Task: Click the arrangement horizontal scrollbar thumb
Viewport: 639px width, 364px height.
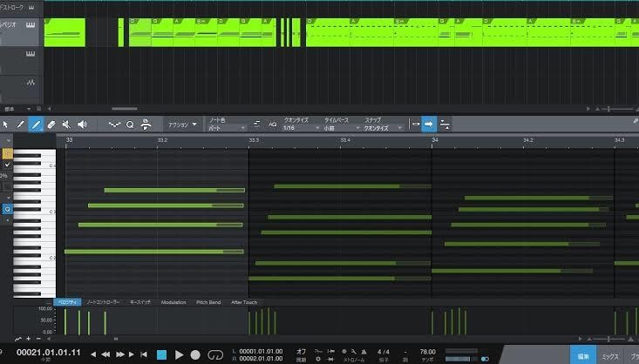Action: pyautogui.click(x=125, y=109)
